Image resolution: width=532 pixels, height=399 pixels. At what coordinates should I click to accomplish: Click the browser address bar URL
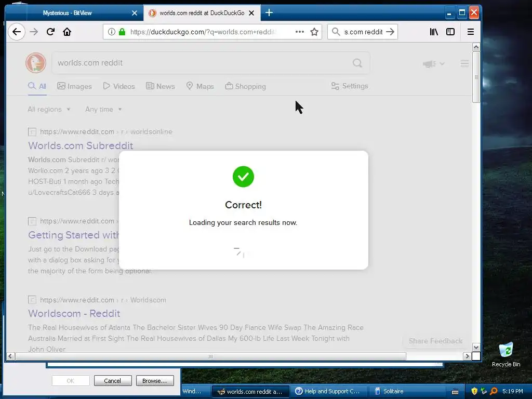[203, 32]
